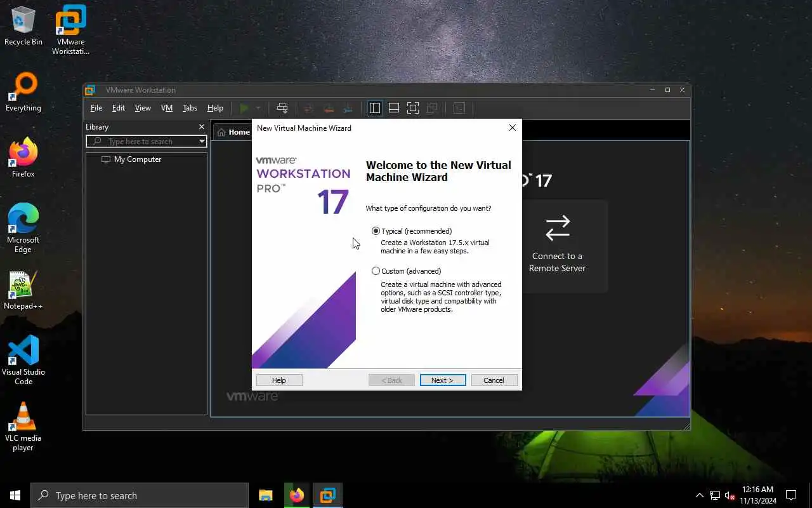Select the Firefox desktop shortcut
Screen dimensions: 812x508
click(x=23, y=159)
